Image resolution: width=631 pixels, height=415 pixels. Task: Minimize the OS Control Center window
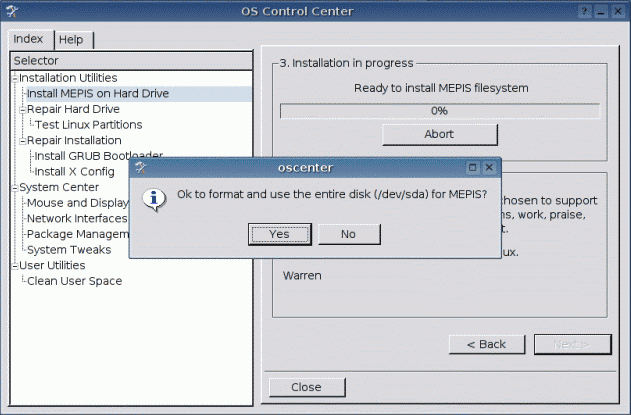[x=601, y=11]
